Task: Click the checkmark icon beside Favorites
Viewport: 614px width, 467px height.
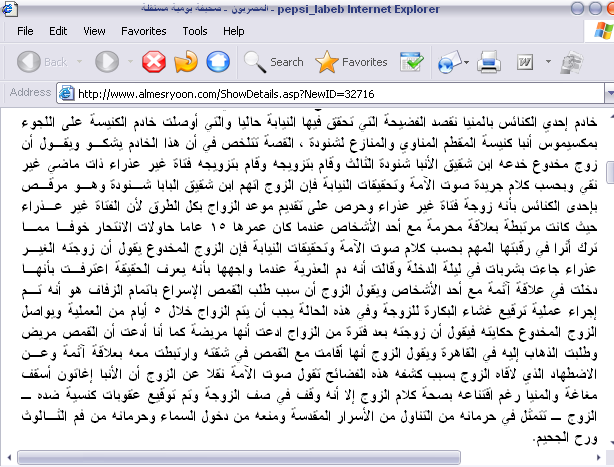Action: 412,62
